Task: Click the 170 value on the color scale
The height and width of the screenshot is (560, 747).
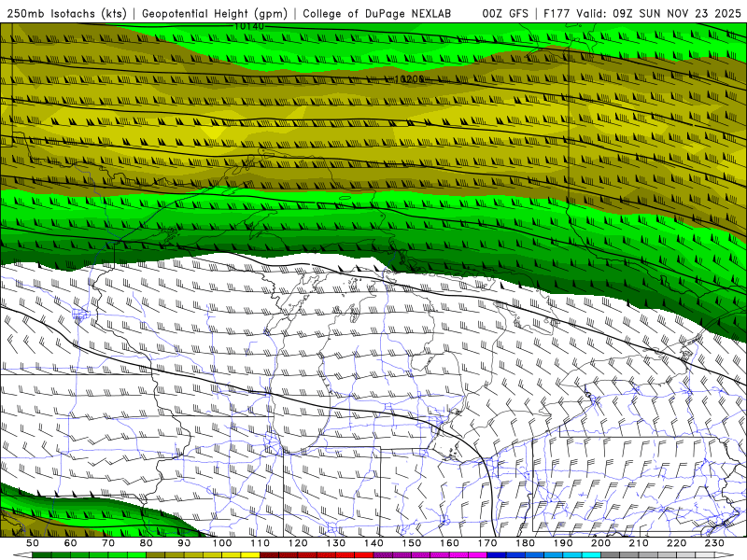Action: tap(487, 543)
